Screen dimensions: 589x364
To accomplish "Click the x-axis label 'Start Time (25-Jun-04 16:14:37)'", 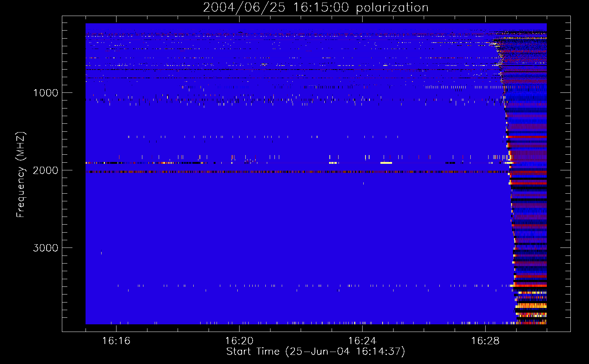I will pos(316,352).
